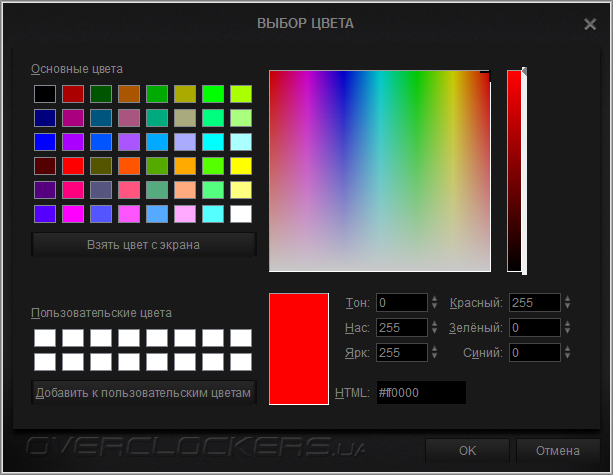The width and height of the screenshot is (613, 475).
Task: Click Добавить к пользовательским цветам button
Action: (x=143, y=393)
